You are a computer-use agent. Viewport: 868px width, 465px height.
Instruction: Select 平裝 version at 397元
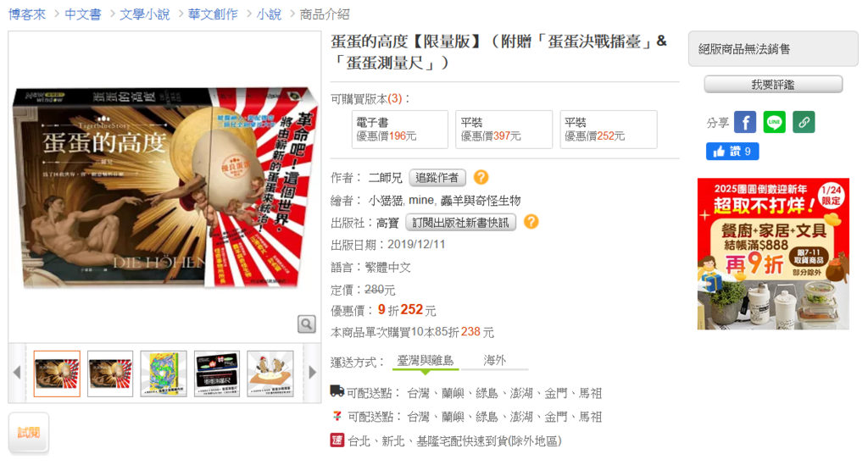(x=504, y=130)
